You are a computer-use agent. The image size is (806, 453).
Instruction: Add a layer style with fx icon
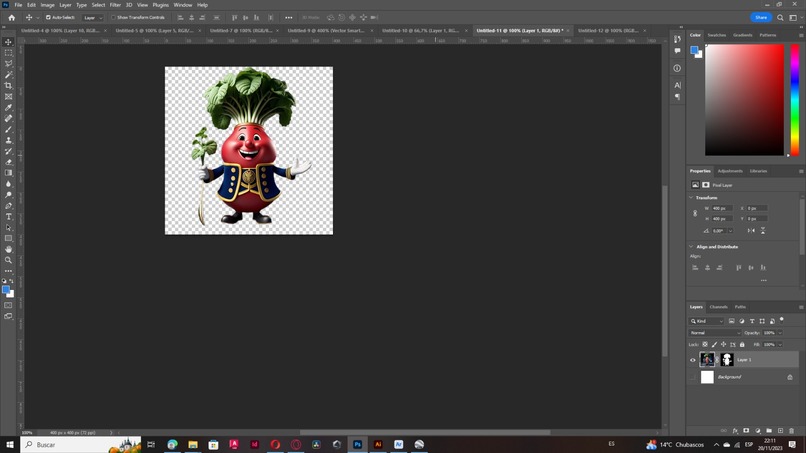click(x=735, y=431)
